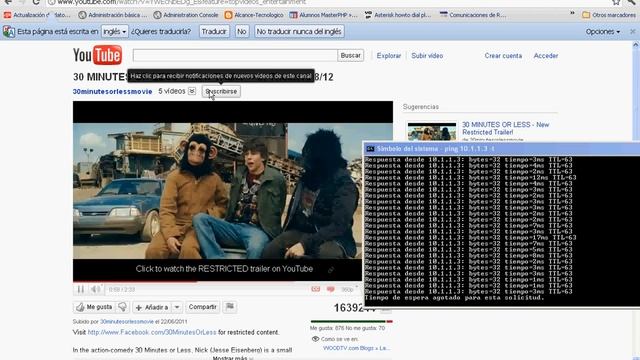Click the browser reload button

pyautogui.click(x=36, y=2)
